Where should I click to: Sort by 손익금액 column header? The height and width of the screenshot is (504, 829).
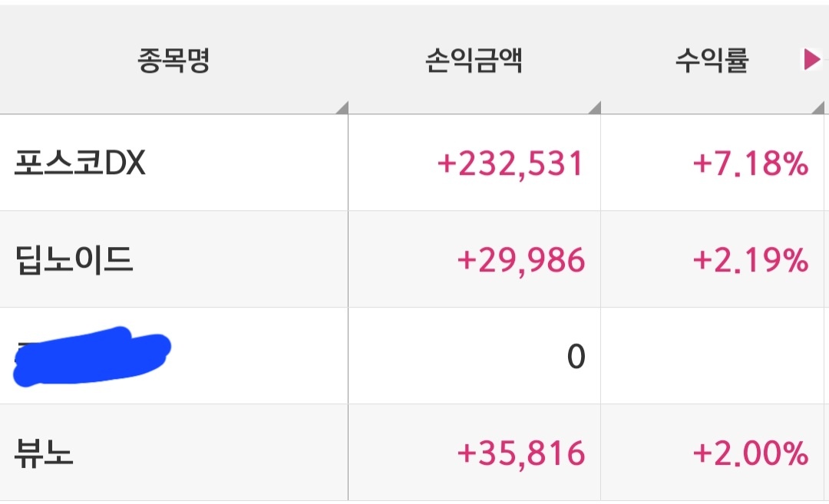[x=474, y=60]
